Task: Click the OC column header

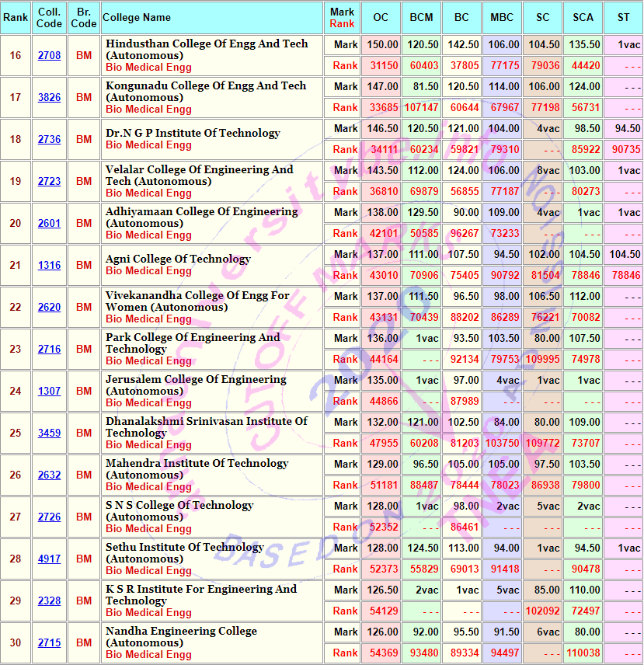Action: click(x=381, y=18)
